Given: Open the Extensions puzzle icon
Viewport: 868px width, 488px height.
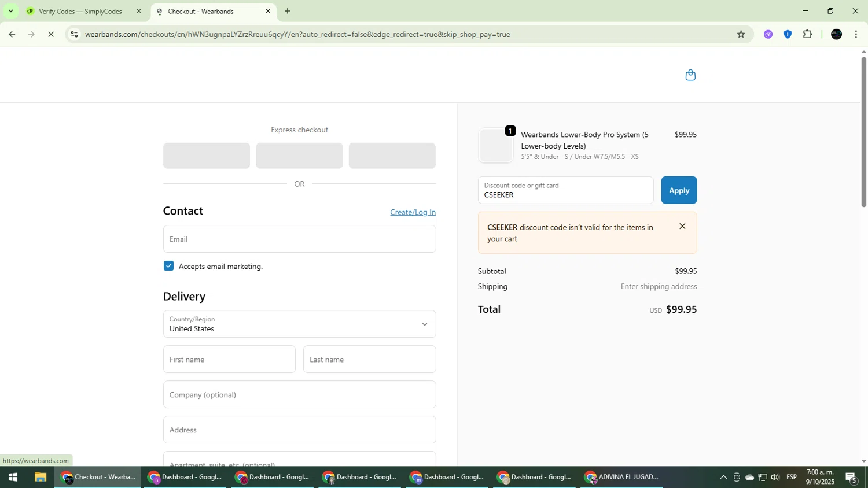Looking at the screenshot, I should (x=808, y=34).
